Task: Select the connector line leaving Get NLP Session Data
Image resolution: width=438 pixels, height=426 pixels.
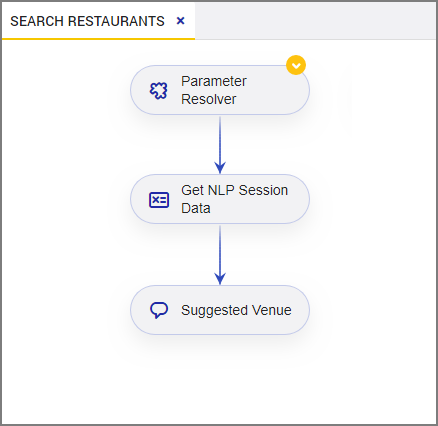Action: click(x=220, y=250)
